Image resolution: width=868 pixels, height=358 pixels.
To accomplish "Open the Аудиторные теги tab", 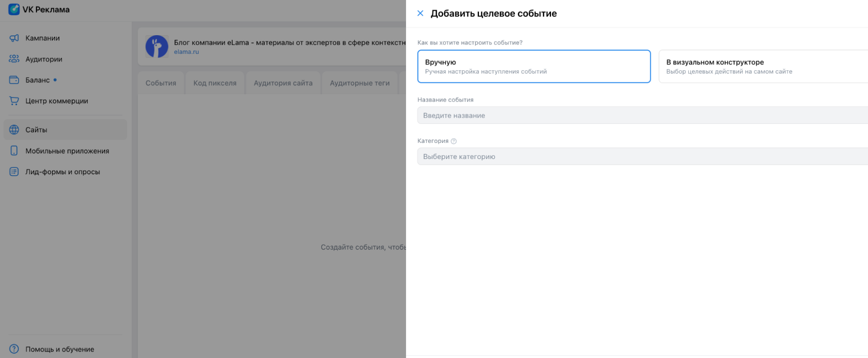I will (x=360, y=83).
